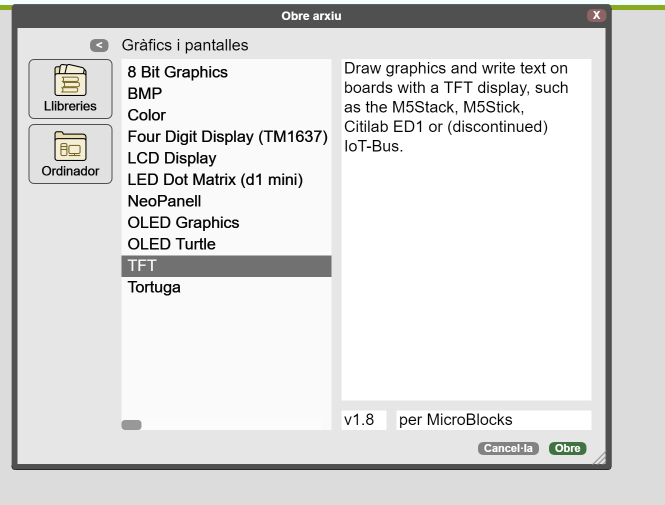Image resolution: width=665 pixels, height=505 pixels.
Task: Select Four Digit Display (TM1637)
Action: click(227, 137)
